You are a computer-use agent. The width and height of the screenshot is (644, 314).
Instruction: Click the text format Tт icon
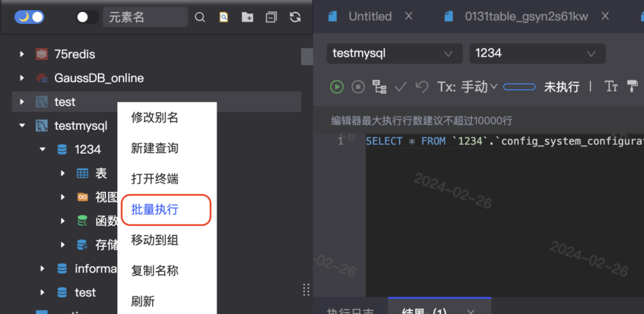point(612,86)
